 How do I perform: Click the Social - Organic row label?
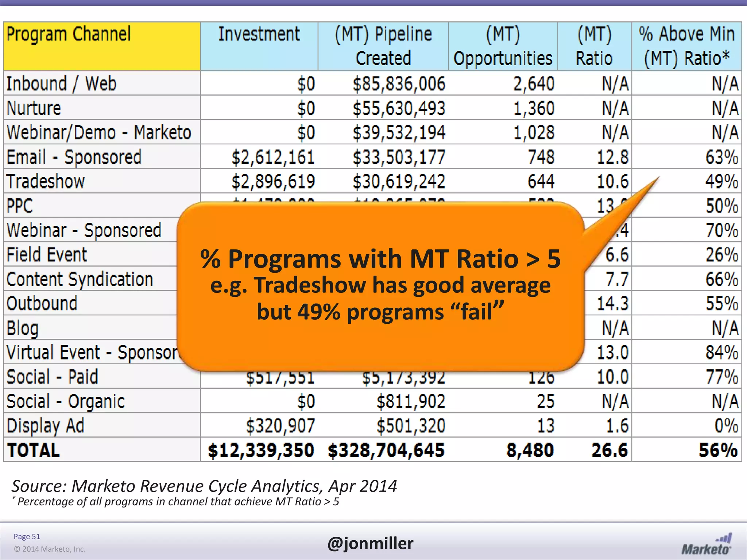(66, 401)
